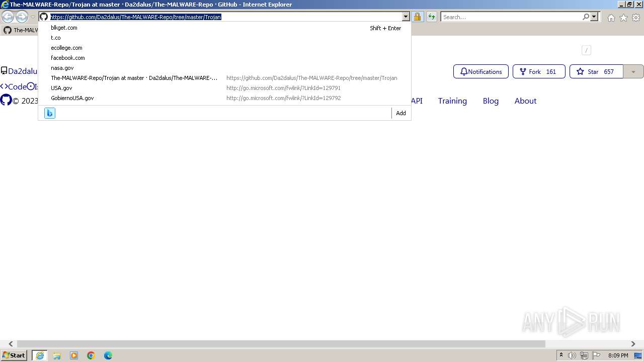Image resolution: width=644 pixels, height=362 pixels.
Task: Choose GobiernoUSA.gov favorites suggestion
Action: (224, 98)
